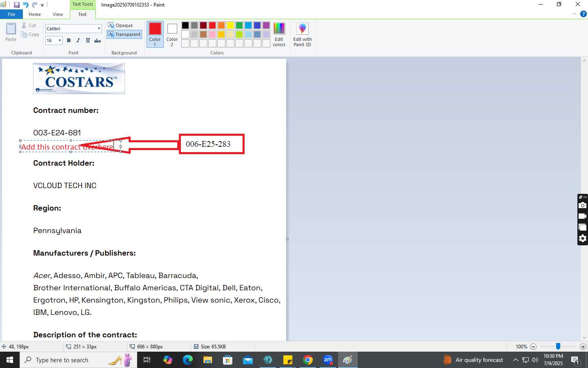The image size is (588, 368).
Task: Open Microsoft Edge from taskbar
Action: point(188,360)
